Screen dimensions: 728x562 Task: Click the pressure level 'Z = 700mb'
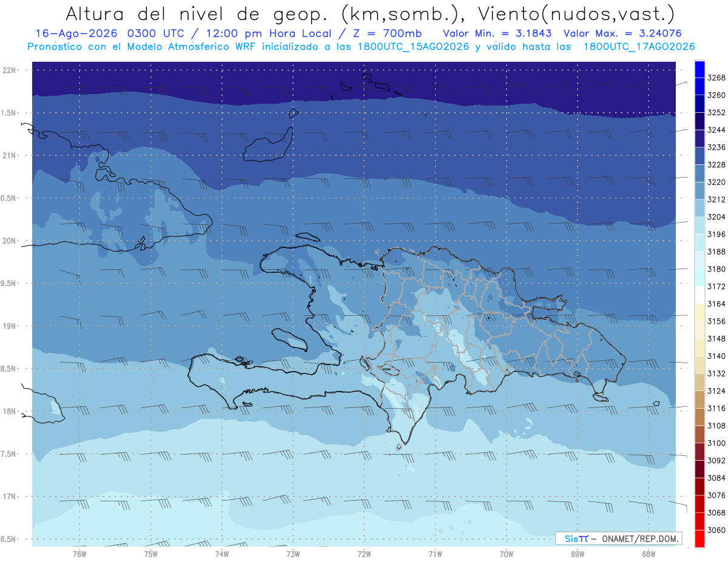click(x=386, y=33)
